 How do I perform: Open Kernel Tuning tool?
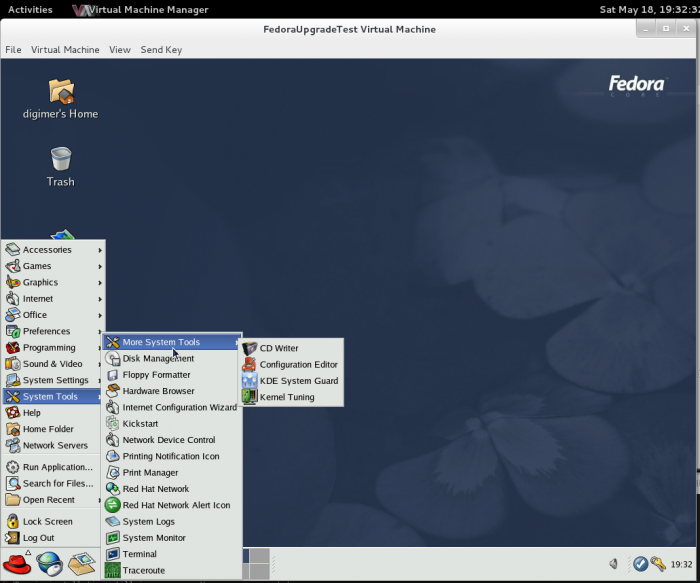coord(287,397)
